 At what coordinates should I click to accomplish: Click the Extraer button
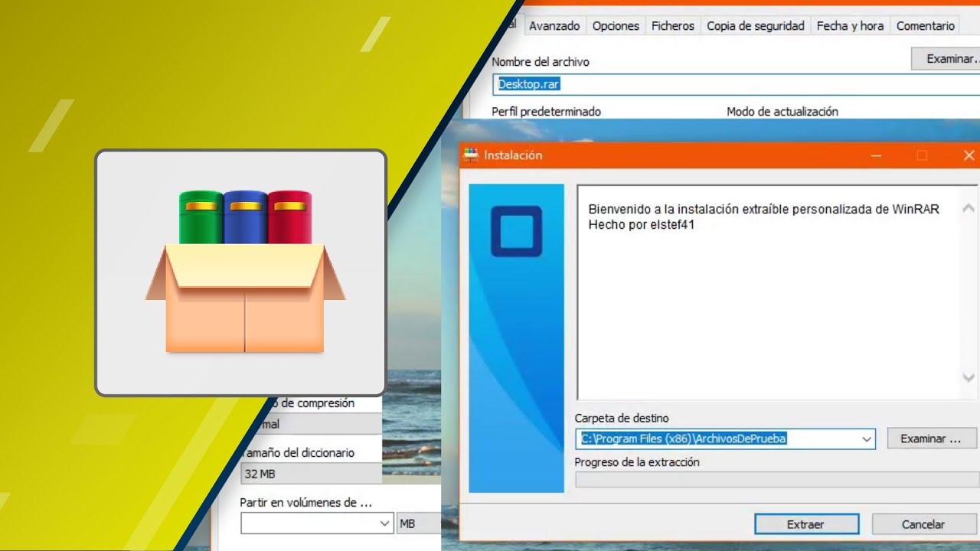[x=806, y=524]
